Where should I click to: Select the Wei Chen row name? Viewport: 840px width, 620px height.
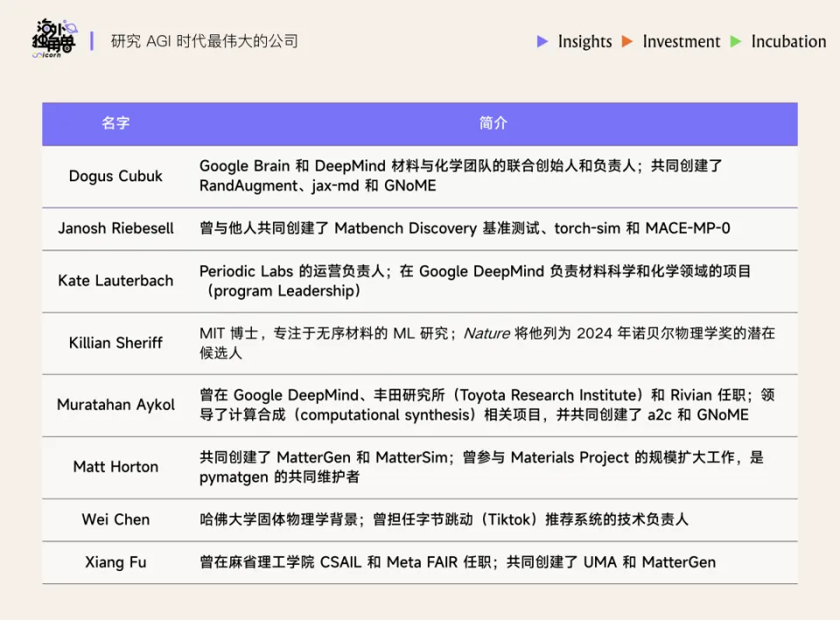tap(115, 519)
